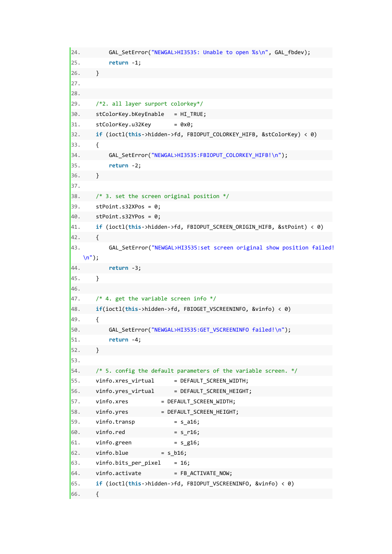Click the "set screen original show position failed!" string

pyautogui.click(x=243, y=248)
